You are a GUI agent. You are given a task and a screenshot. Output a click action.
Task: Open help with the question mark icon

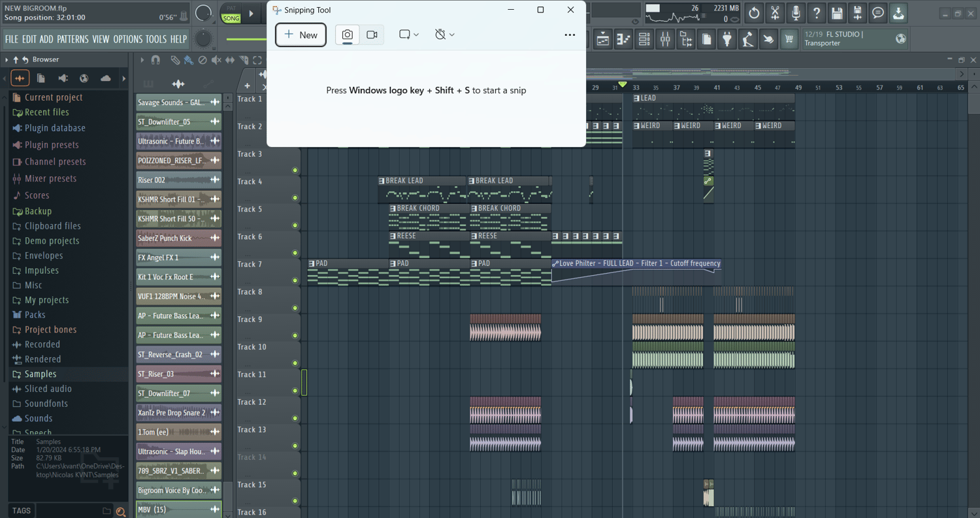click(817, 13)
